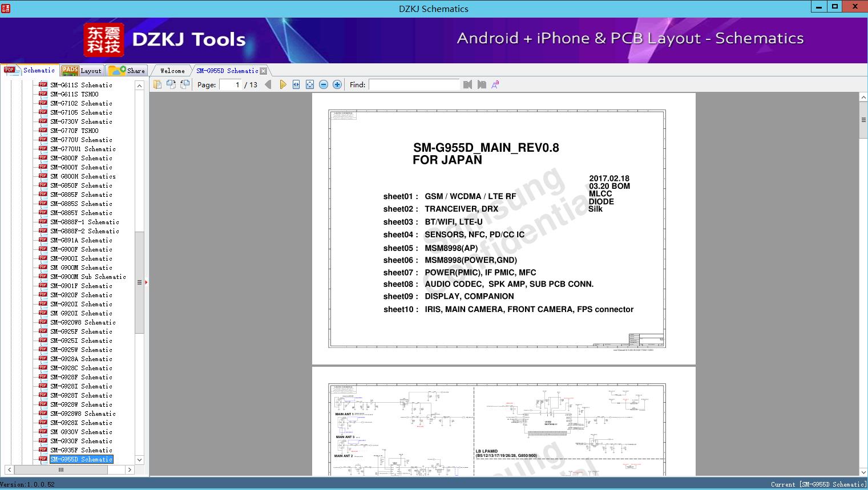The height and width of the screenshot is (490, 868).
Task: Close the SM-G955D Schematic tab
Action: 263,70
